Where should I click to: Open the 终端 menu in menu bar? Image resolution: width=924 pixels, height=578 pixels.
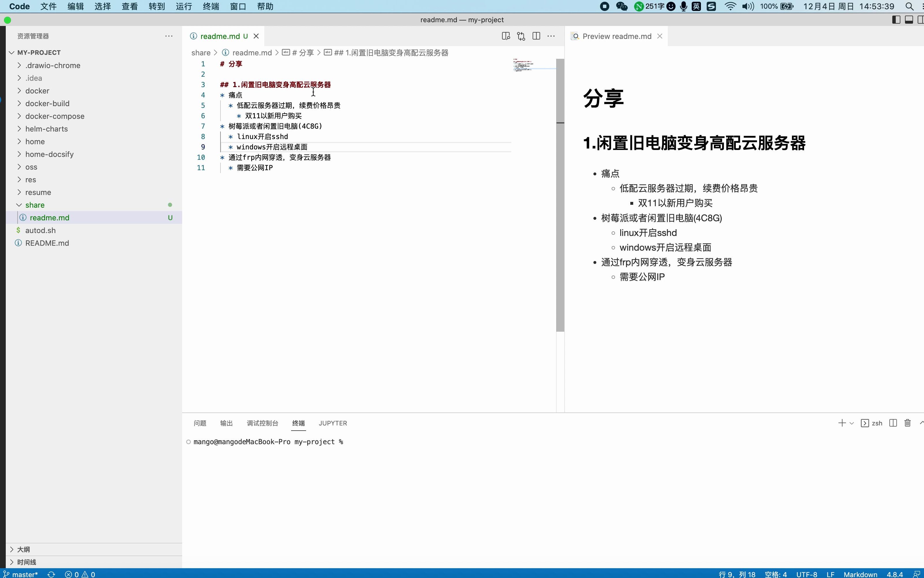(211, 7)
